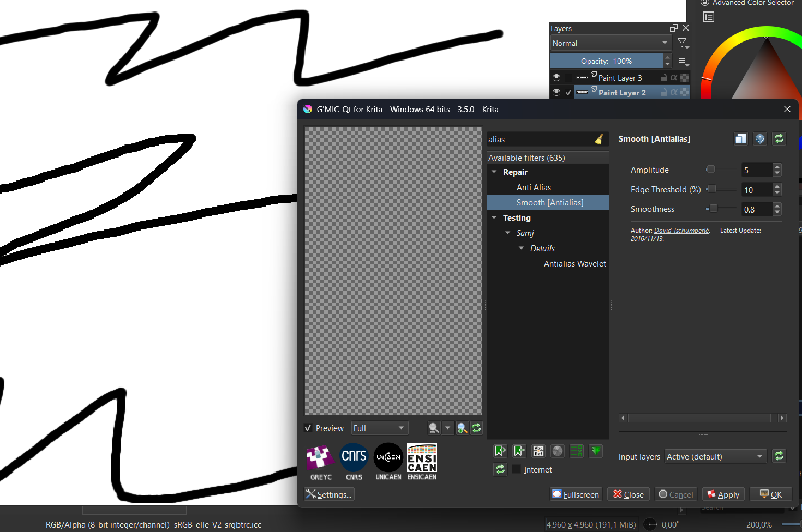Select Paint Layer 3 in the Layers panel
The height and width of the screenshot is (532, 802).
tap(620, 78)
